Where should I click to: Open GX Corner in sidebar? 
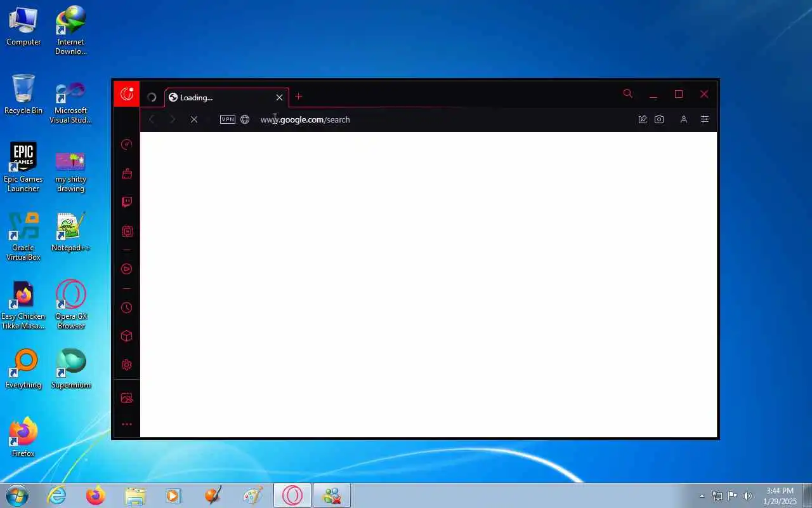pyautogui.click(x=127, y=173)
